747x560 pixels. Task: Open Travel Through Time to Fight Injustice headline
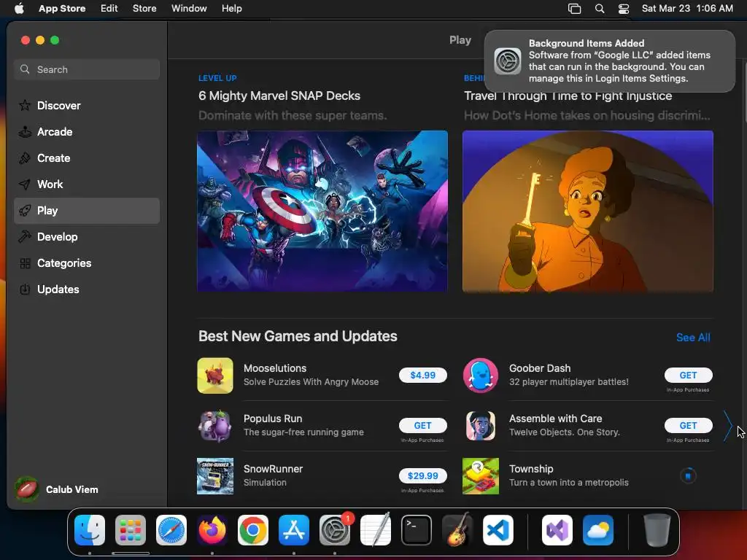point(568,96)
